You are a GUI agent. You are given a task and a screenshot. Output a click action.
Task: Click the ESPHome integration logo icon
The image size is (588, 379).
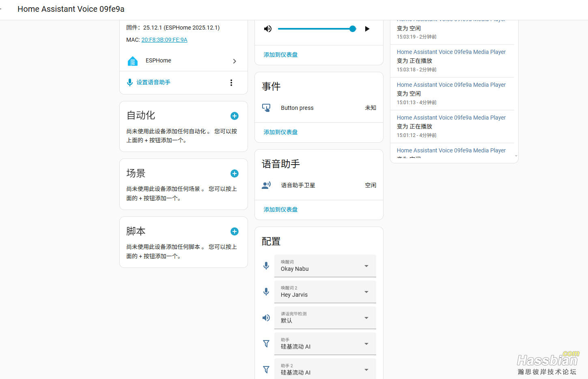(133, 61)
